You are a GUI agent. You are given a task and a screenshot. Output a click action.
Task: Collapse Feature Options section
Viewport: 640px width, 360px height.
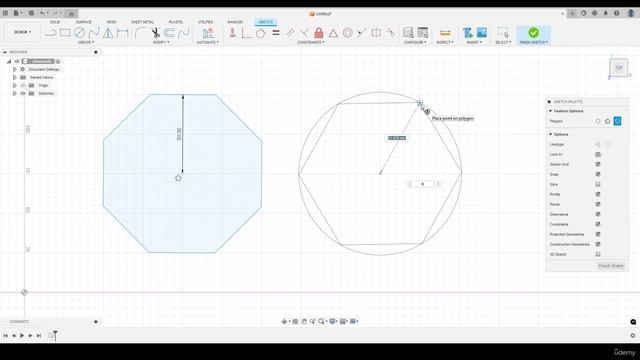tap(550, 111)
